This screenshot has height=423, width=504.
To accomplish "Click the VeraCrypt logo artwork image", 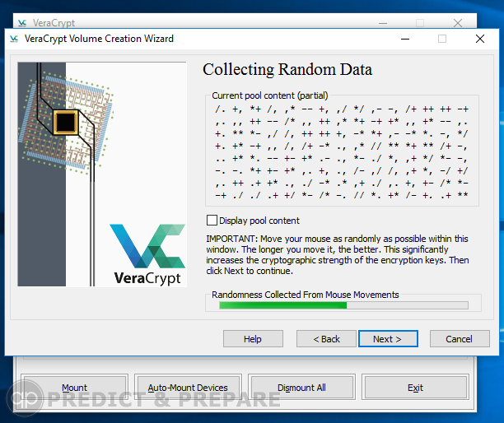I will [x=102, y=174].
